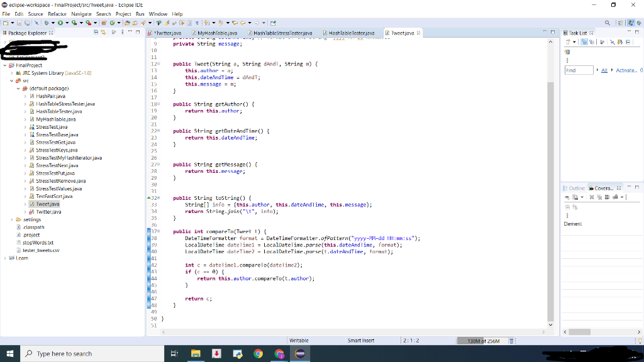Click the heap memory status bar 130M of 256M
The width and height of the screenshot is (644, 362).
pos(483,341)
